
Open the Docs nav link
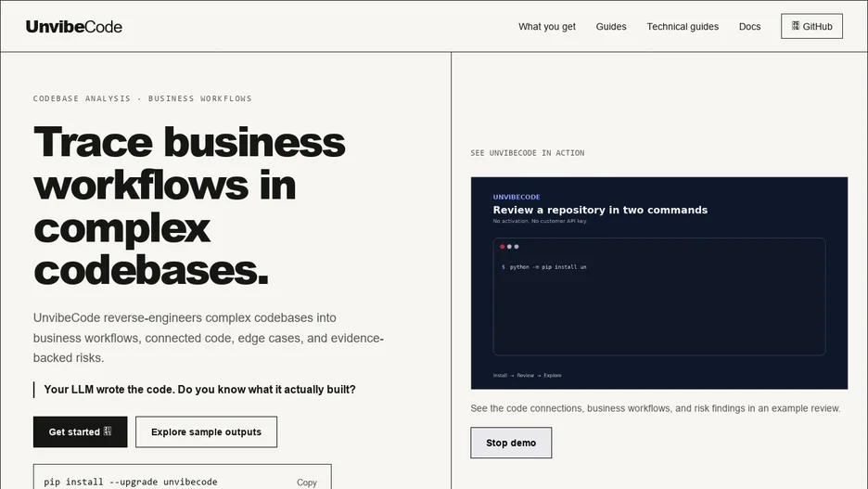(x=749, y=27)
